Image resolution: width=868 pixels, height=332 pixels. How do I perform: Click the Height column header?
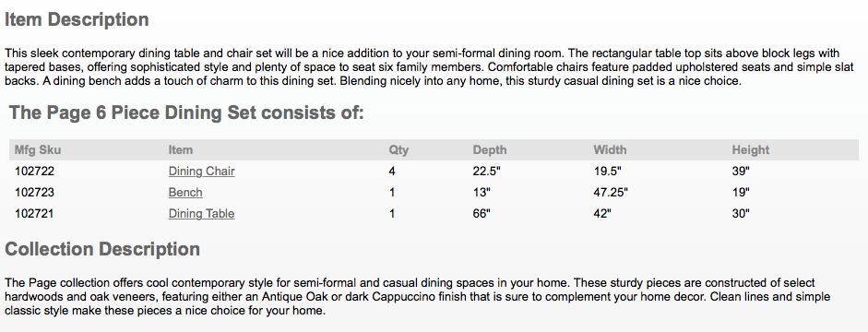(x=751, y=150)
